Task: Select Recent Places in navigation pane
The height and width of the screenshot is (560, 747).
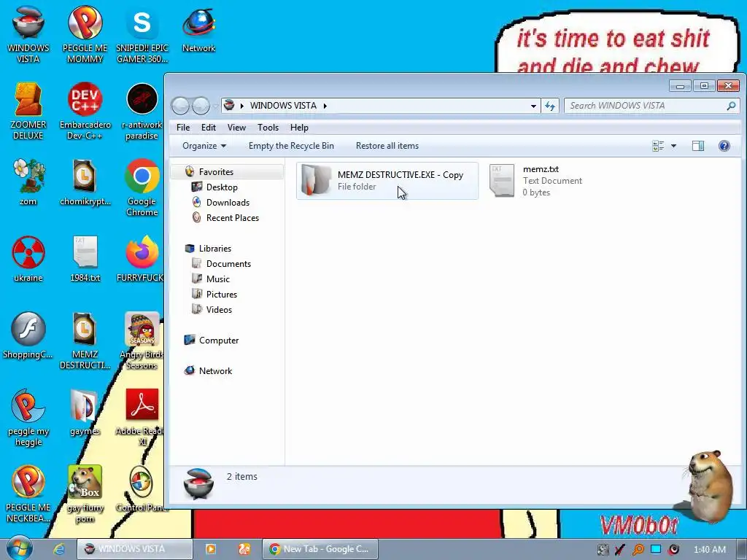Action: tap(233, 217)
